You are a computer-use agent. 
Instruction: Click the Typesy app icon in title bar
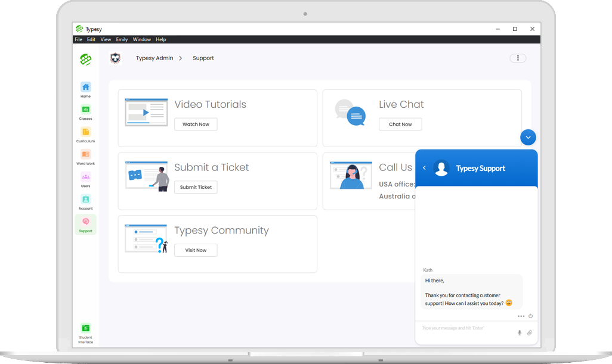click(79, 29)
